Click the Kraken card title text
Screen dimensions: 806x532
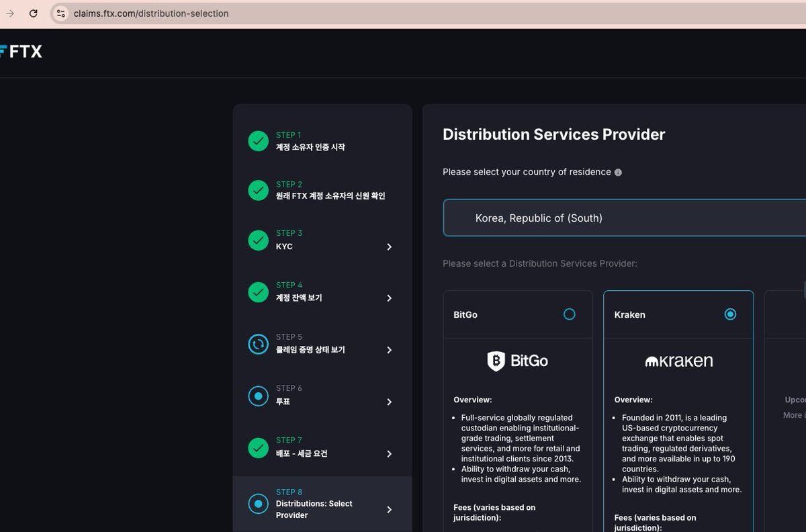pyautogui.click(x=629, y=314)
